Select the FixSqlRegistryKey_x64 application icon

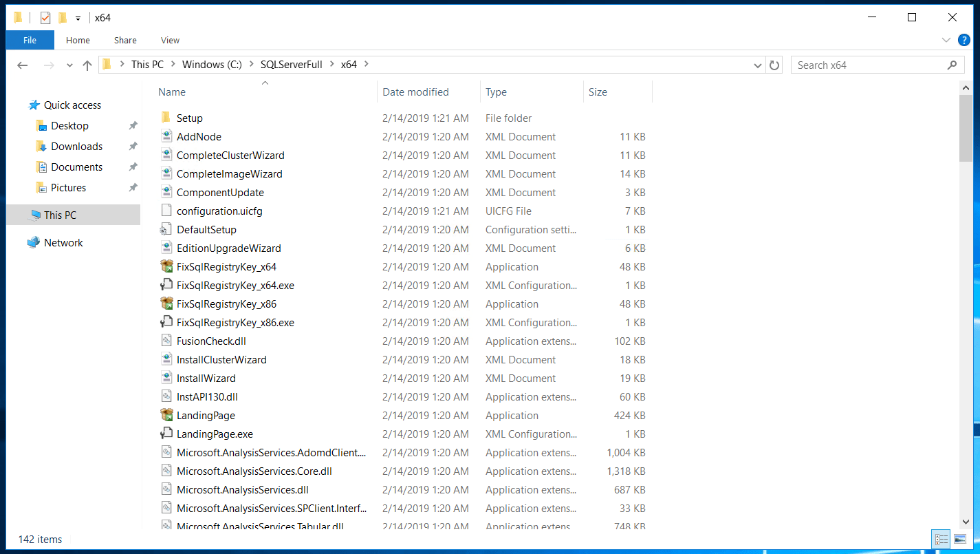(166, 266)
